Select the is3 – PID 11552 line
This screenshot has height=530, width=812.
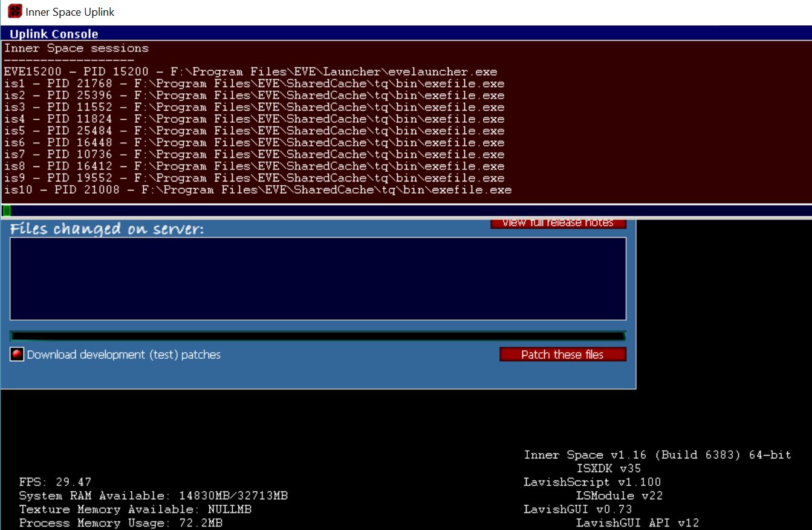click(x=254, y=107)
